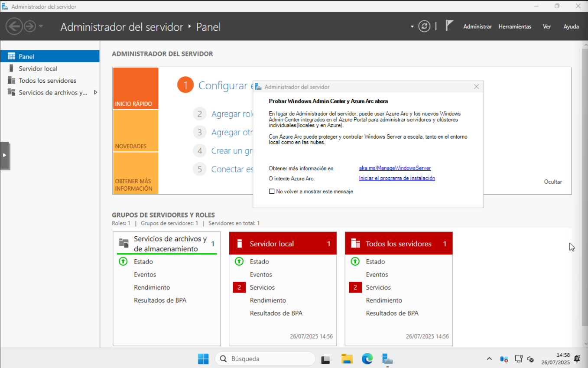Click the Búsqueda taskbar search field

click(265, 359)
